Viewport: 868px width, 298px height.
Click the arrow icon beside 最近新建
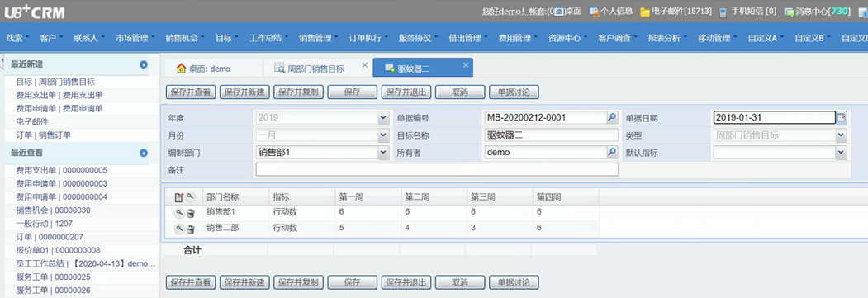144,64
